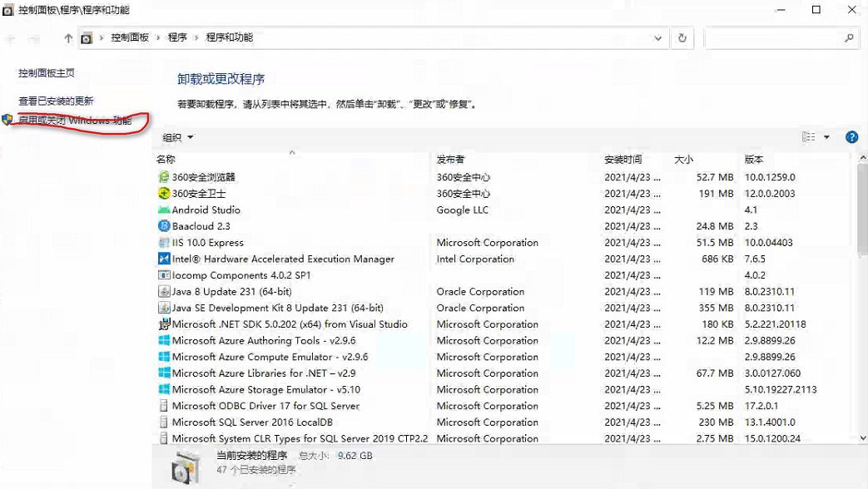Click Azure Authoring Tools v2.9.6 icon
The height and width of the screenshot is (489, 868).
tap(164, 340)
